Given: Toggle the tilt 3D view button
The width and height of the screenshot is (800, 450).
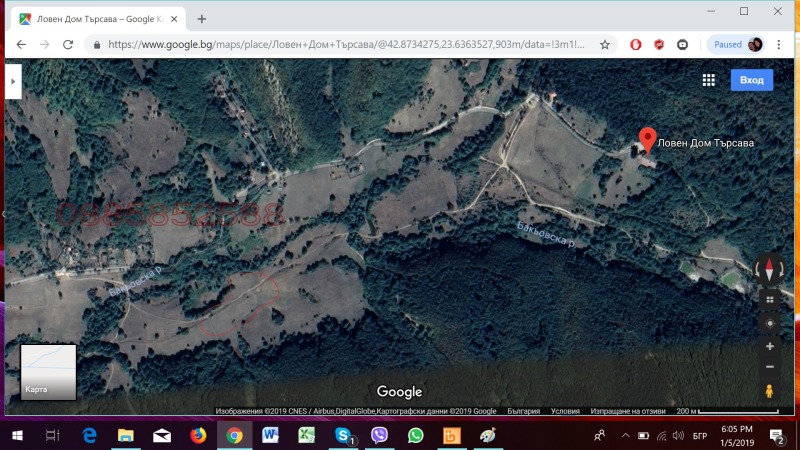Looking at the screenshot, I should tap(769, 298).
